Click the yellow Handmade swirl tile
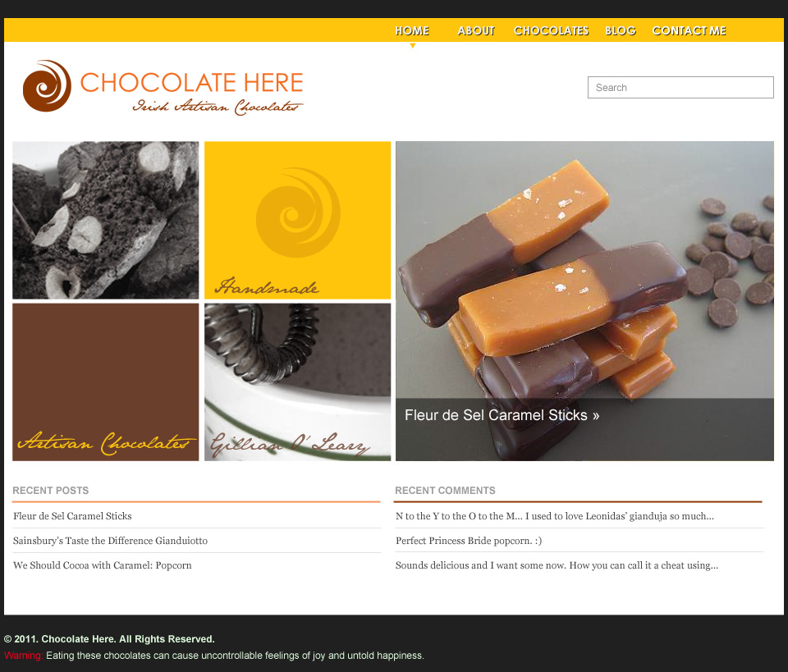The image size is (788, 672). click(297, 220)
